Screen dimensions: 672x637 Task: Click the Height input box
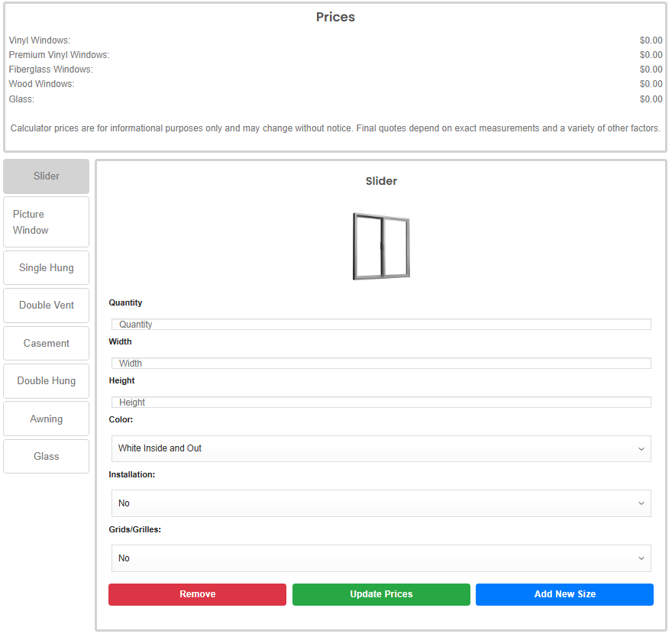381,403
